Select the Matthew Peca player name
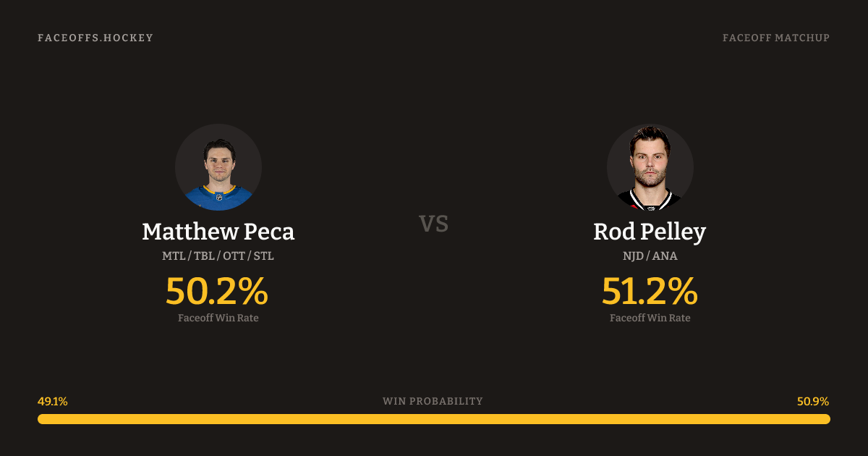Image resolution: width=868 pixels, height=456 pixels. click(x=218, y=232)
